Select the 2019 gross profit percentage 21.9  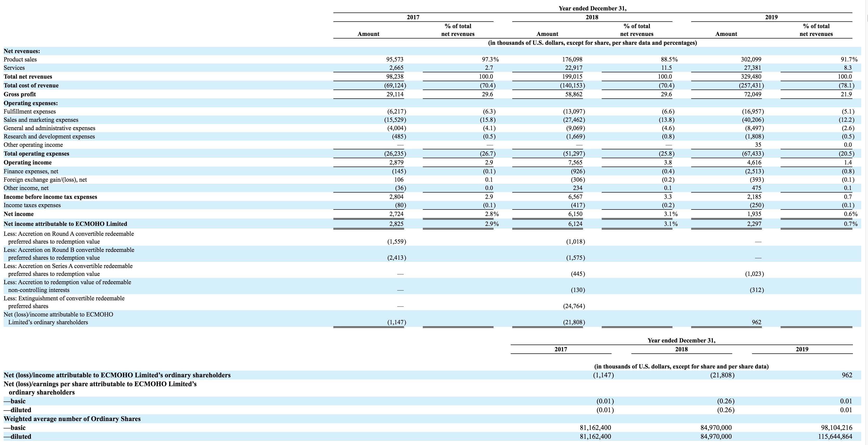846,94
